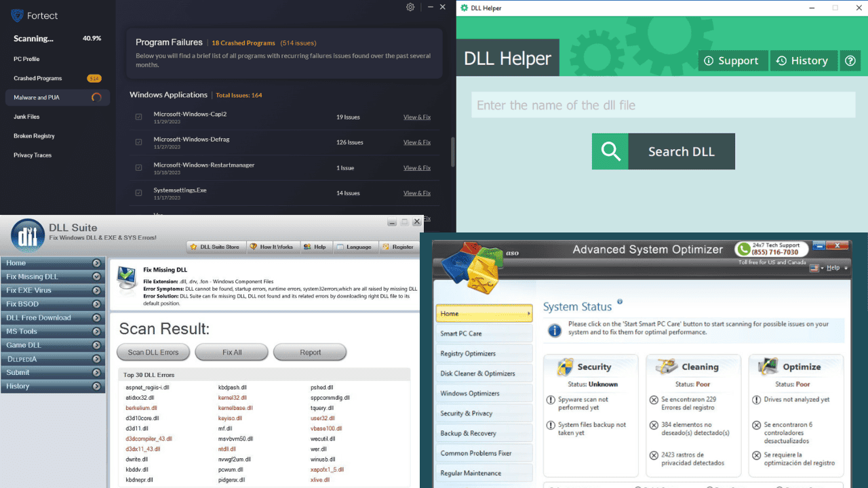This screenshot has height=488, width=868.
Task: Click the DLL Suite logo
Action: tap(28, 236)
